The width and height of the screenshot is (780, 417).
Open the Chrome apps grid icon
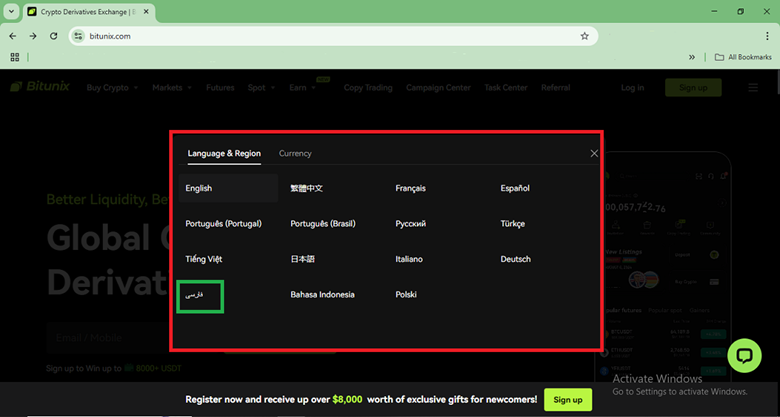point(14,57)
